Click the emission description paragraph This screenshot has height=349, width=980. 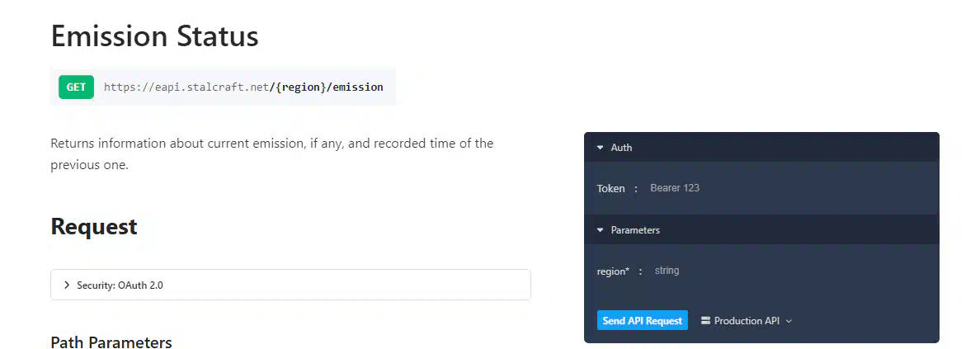coord(272,154)
